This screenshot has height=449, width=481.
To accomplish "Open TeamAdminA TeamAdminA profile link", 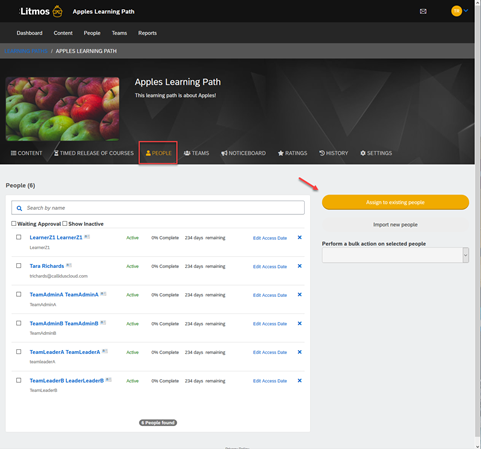I will click(x=64, y=295).
